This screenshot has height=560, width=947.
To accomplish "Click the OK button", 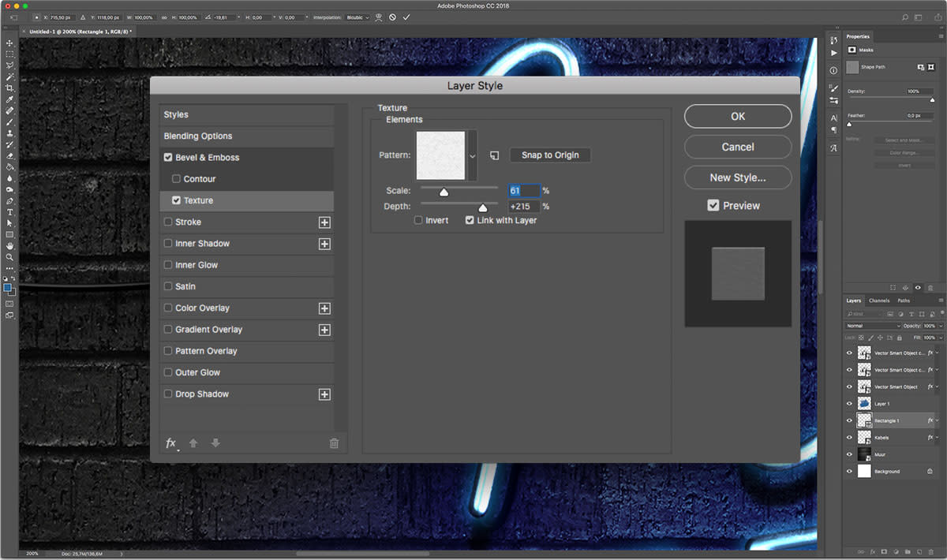I will click(x=738, y=116).
